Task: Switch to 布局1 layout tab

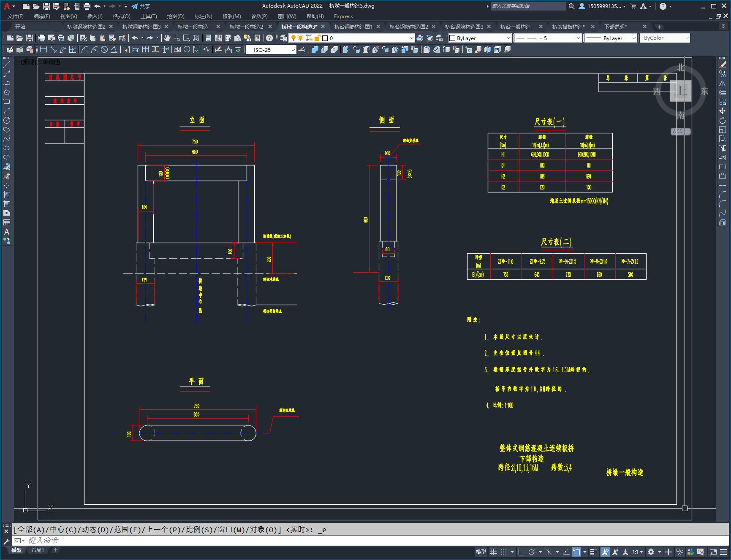Action: 37,550
